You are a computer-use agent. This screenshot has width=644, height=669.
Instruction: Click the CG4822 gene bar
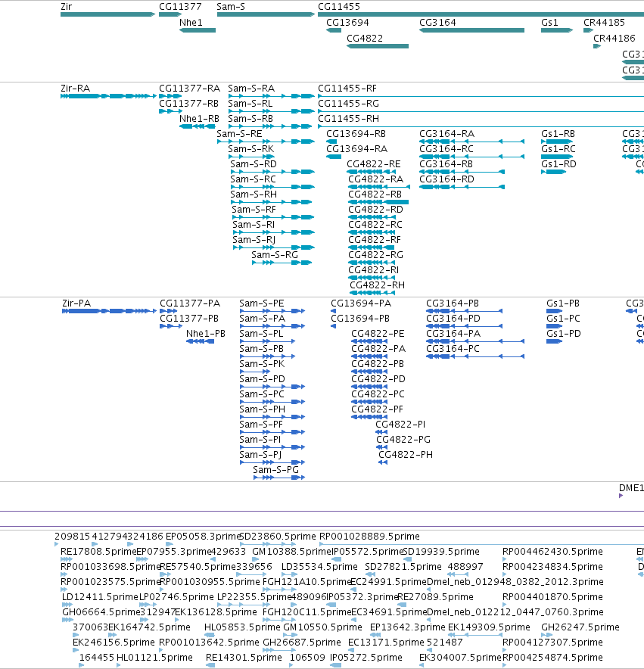point(378,46)
